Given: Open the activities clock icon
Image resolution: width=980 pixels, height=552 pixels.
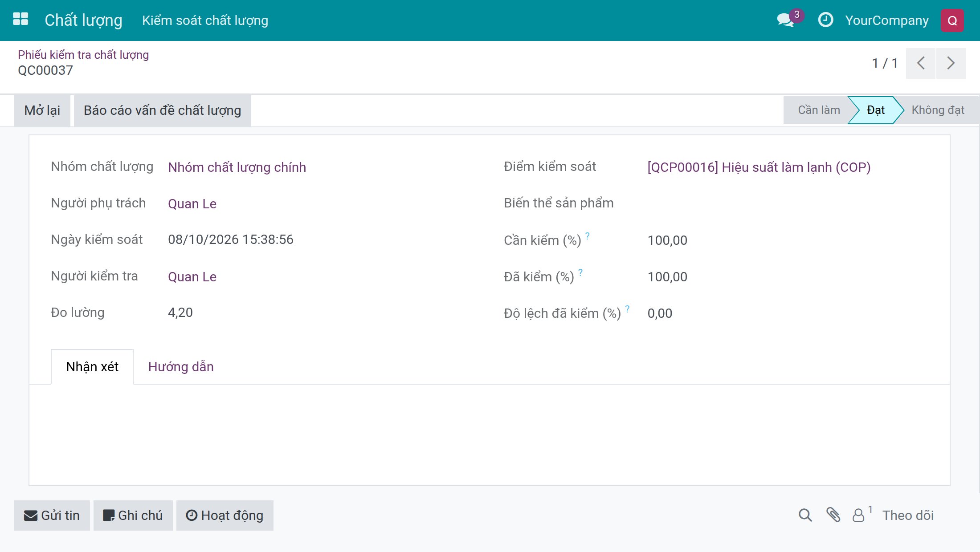Looking at the screenshot, I should point(825,20).
